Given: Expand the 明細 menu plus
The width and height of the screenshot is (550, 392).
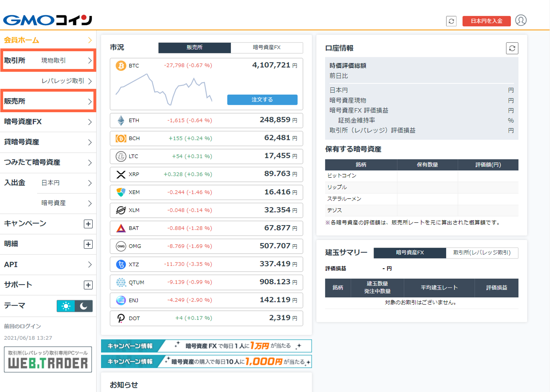Looking at the screenshot, I should (88, 244).
